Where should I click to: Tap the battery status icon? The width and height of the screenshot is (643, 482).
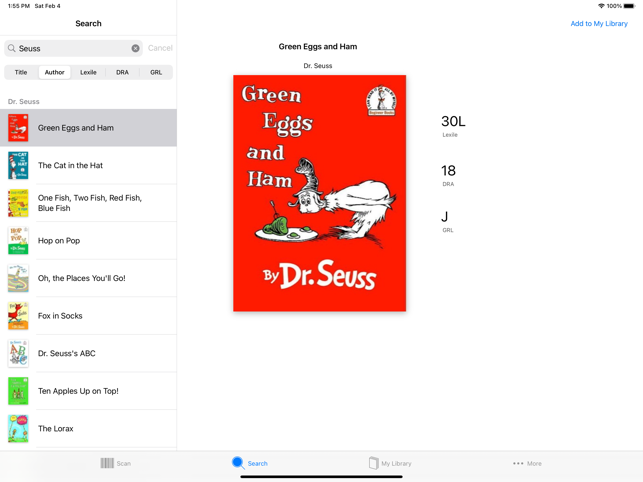(629, 6)
